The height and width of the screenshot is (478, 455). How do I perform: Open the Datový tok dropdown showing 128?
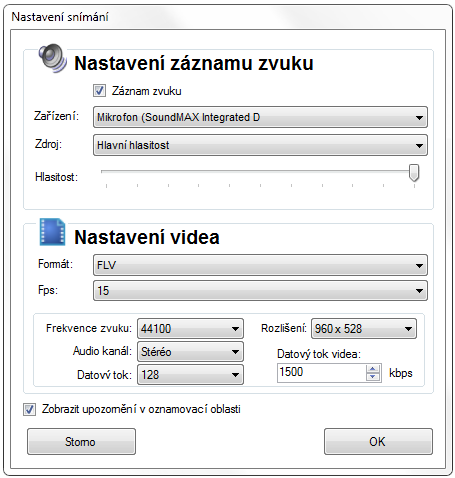[190, 375]
